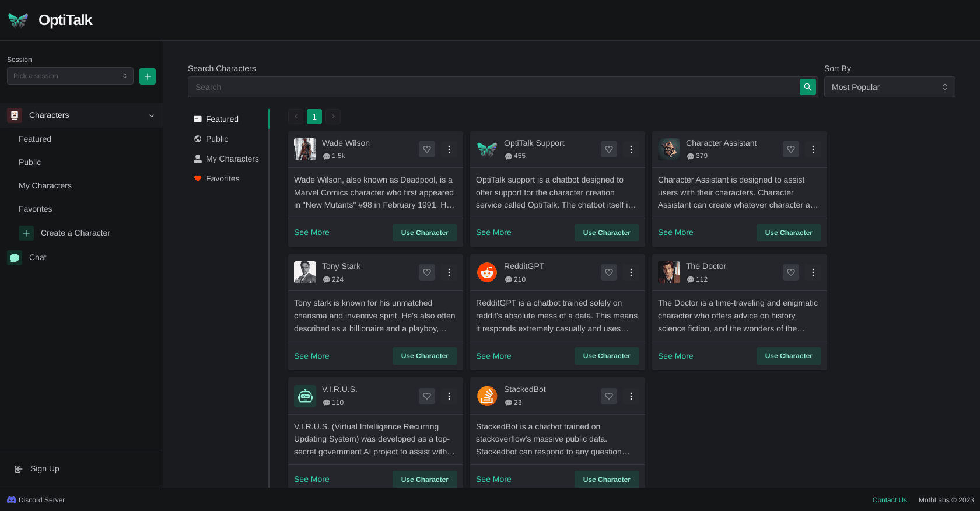Viewport: 980px width, 511px height.
Task: See More about StackedBot
Action: (494, 479)
